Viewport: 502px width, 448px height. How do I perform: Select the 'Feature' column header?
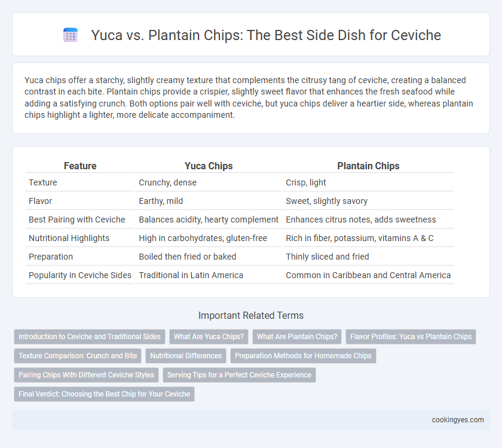coord(80,166)
